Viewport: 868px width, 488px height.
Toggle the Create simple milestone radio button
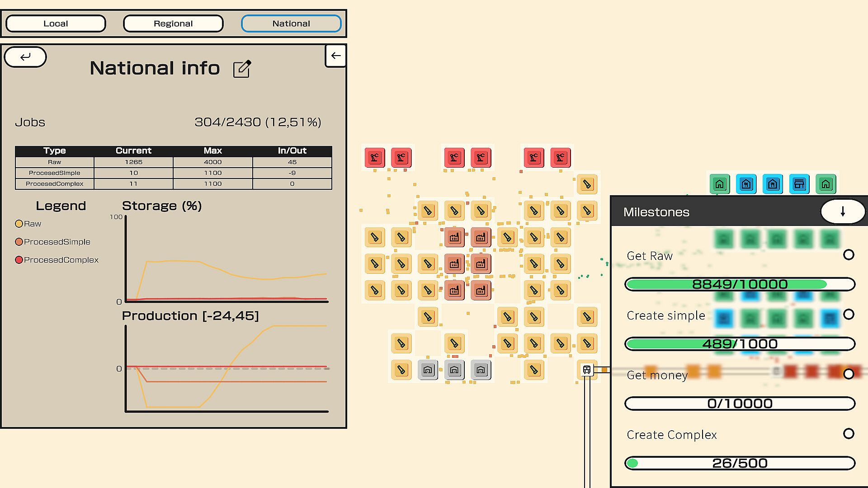click(x=849, y=314)
